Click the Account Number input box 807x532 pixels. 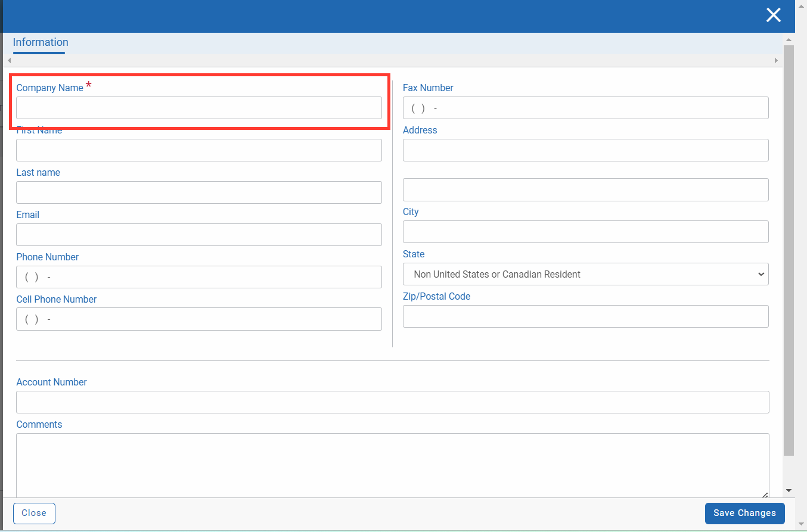click(392, 402)
